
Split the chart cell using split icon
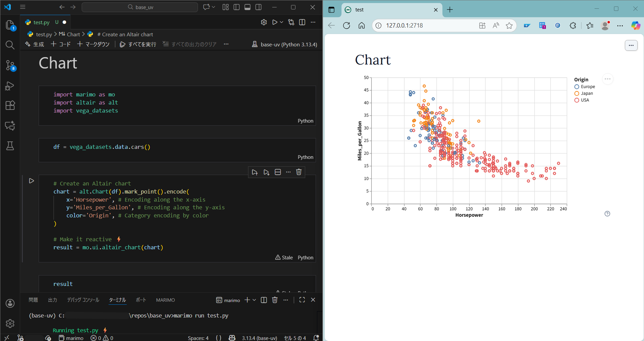click(278, 172)
